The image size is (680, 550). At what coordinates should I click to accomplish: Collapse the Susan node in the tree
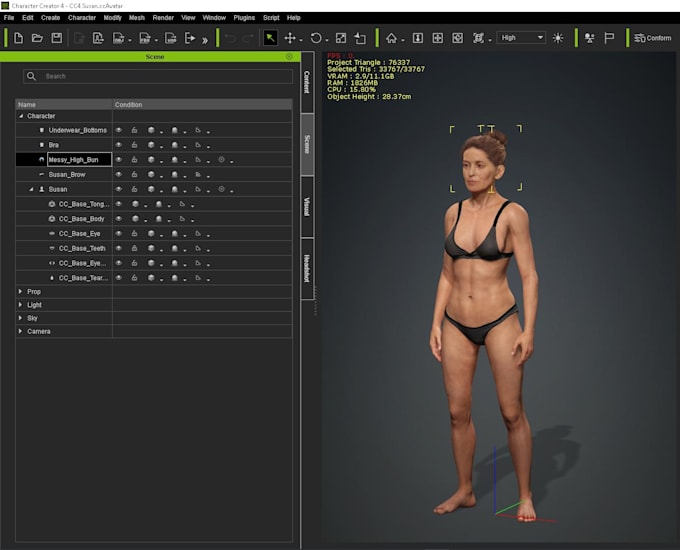pyautogui.click(x=31, y=189)
